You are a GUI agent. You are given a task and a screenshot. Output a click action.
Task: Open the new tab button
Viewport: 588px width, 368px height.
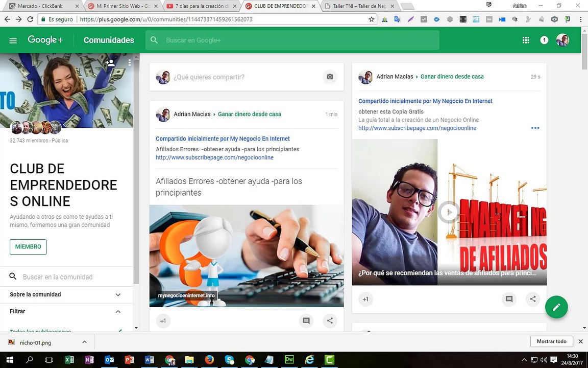(407, 6)
